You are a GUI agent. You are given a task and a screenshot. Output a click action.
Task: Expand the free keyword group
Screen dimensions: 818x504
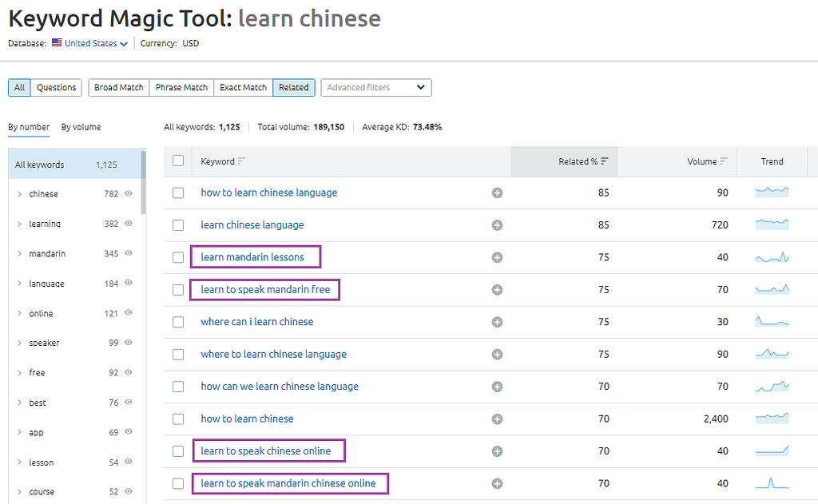19,372
